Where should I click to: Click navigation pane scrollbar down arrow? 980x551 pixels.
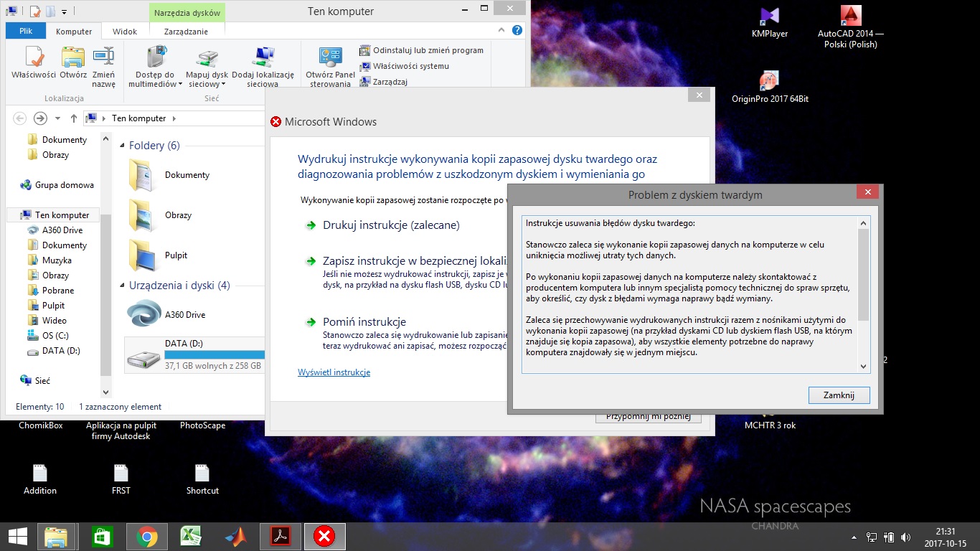(x=105, y=392)
